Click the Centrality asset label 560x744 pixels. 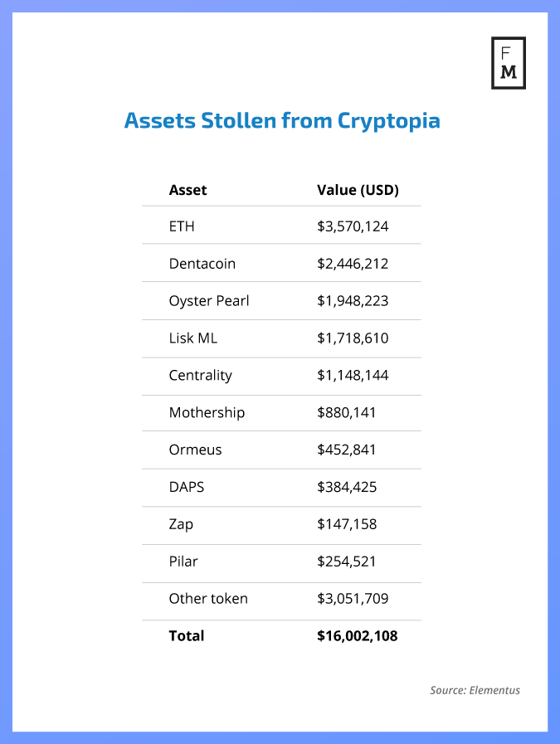[x=200, y=376]
